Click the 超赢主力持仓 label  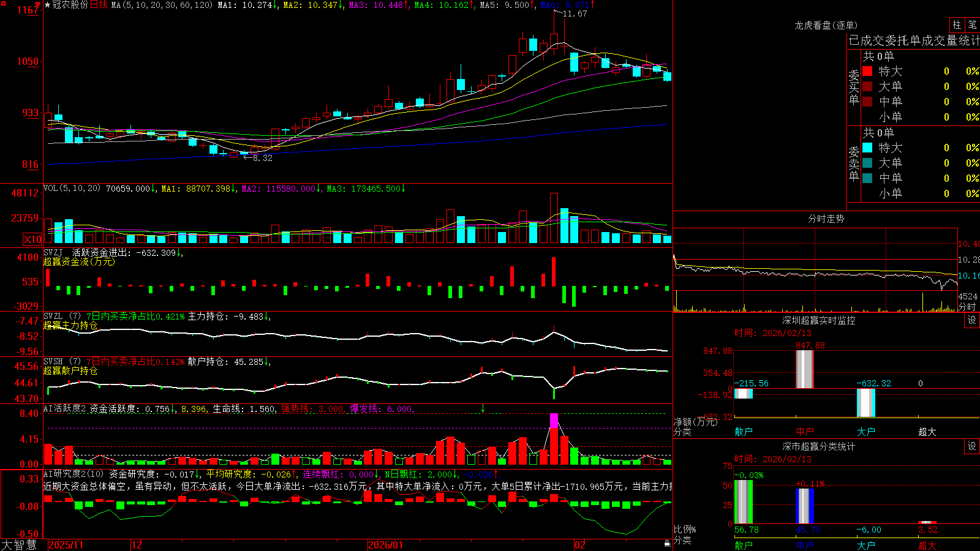pos(70,325)
